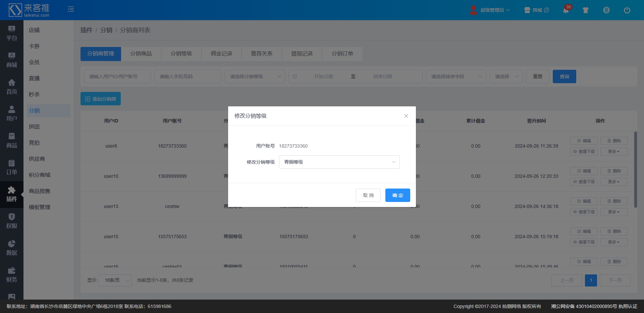The height and width of the screenshot is (313, 644).
Task: Open the 财务 wallet section in sidebar
Action: click(x=12, y=275)
